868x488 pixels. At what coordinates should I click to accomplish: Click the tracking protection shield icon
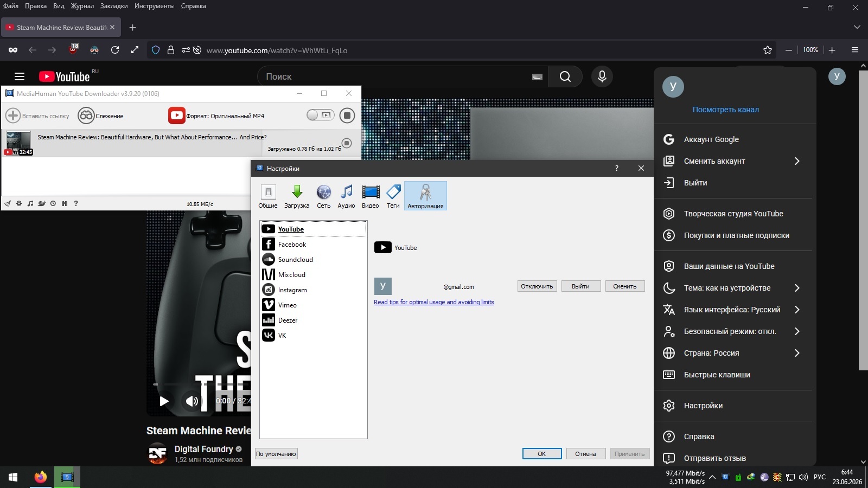click(156, 50)
